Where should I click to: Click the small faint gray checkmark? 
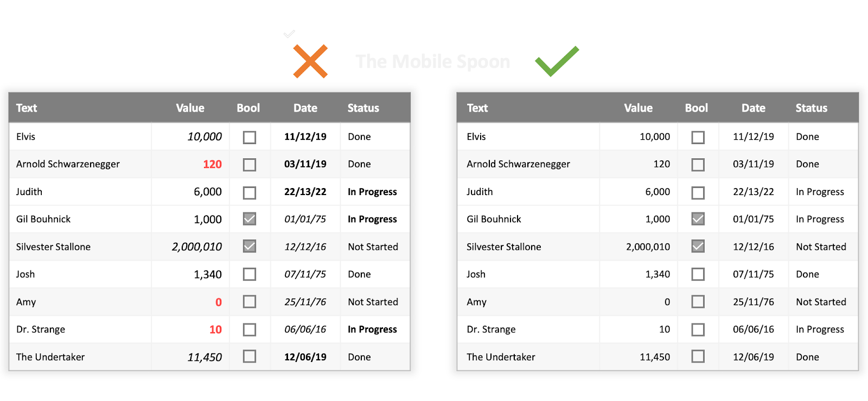pos(289,34)
